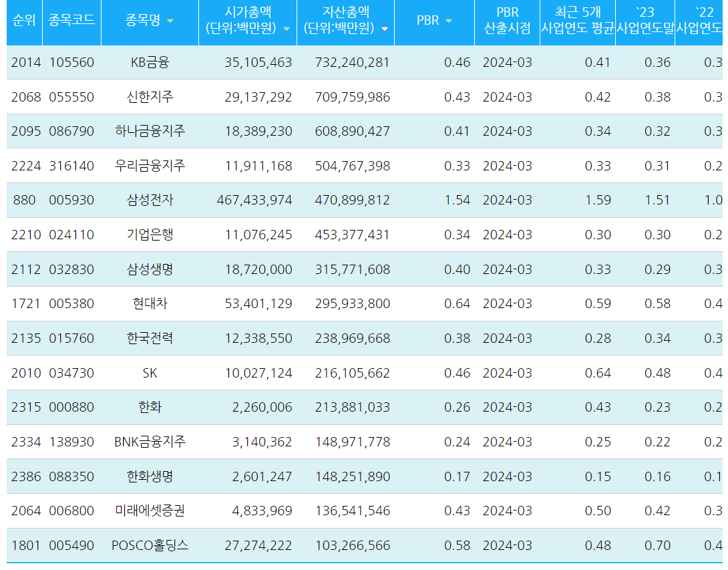Select the 기업은행 stock name
This screenshot has height=570, width=728.
coord(150,235)
